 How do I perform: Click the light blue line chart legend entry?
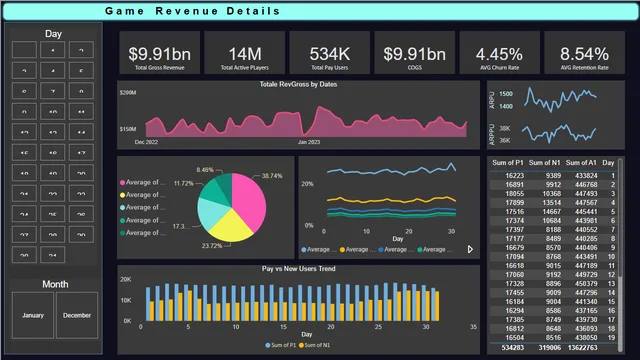[319, 249]
